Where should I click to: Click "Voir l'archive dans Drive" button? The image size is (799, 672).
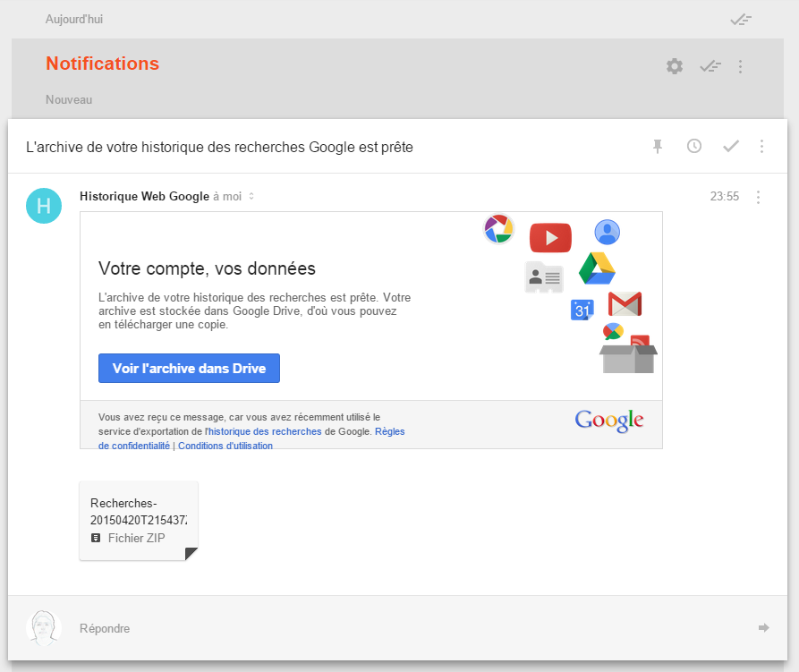click(x=189, y=369)
